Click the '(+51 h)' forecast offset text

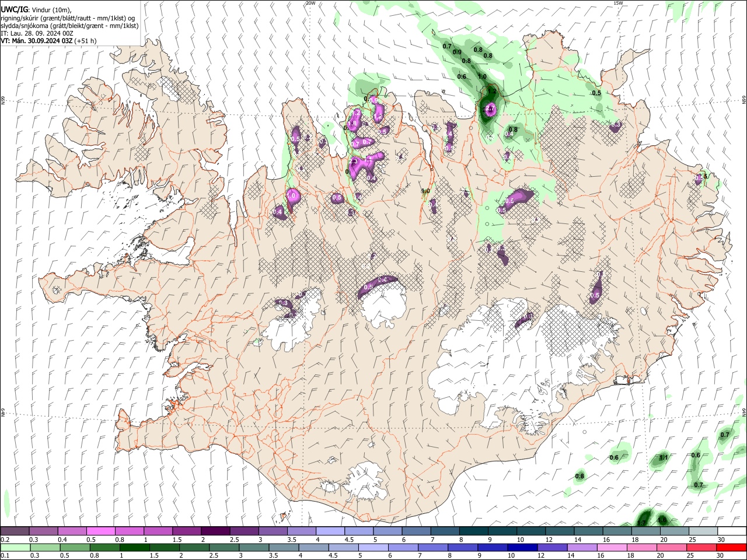point(86,41)
